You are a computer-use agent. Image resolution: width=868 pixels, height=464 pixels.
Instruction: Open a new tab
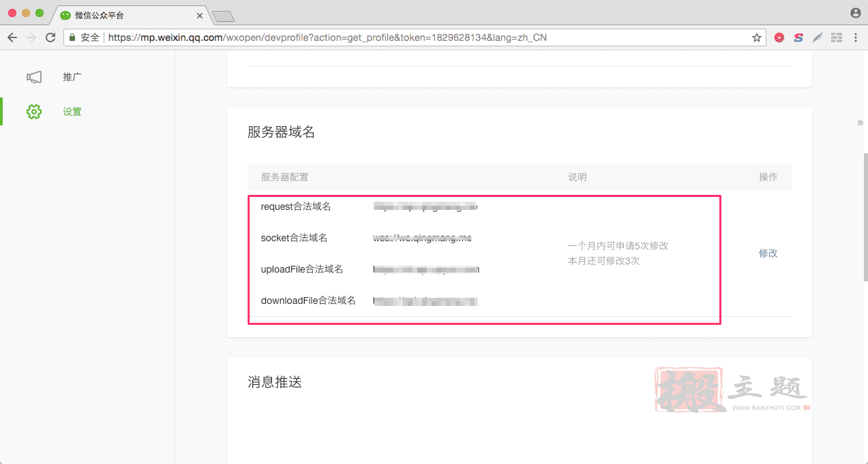[x=223, y=16]
